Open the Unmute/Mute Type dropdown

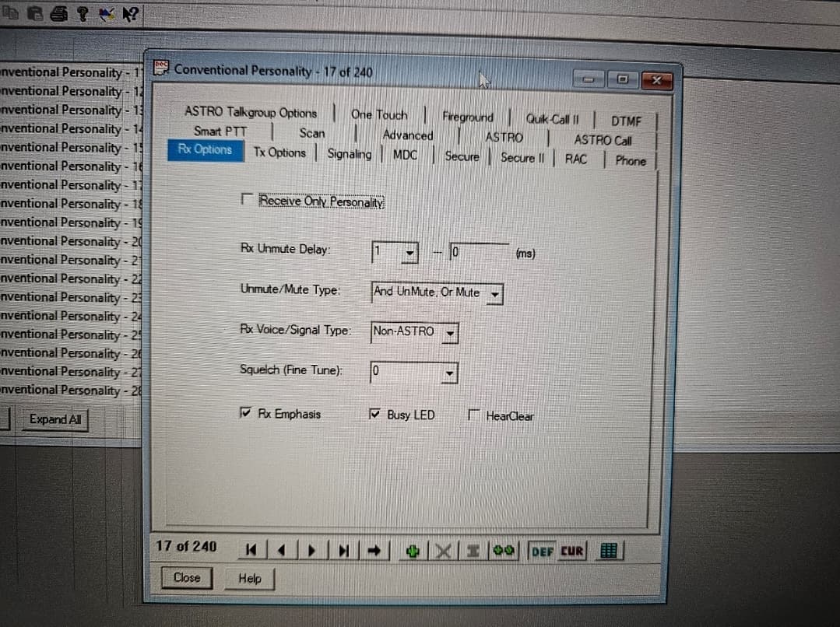(x=495, y=294)
